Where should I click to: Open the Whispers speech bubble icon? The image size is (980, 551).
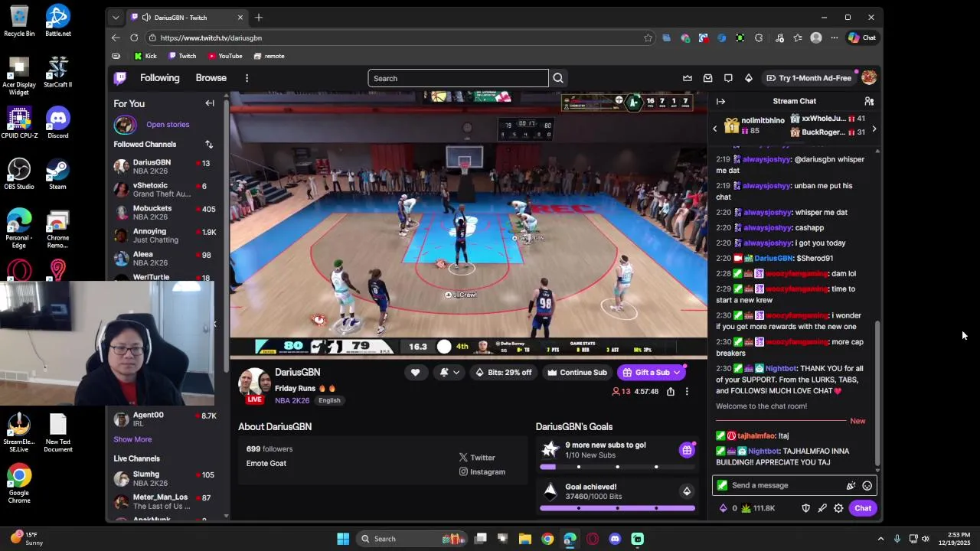pyautogui.click(x=728, y=78)
